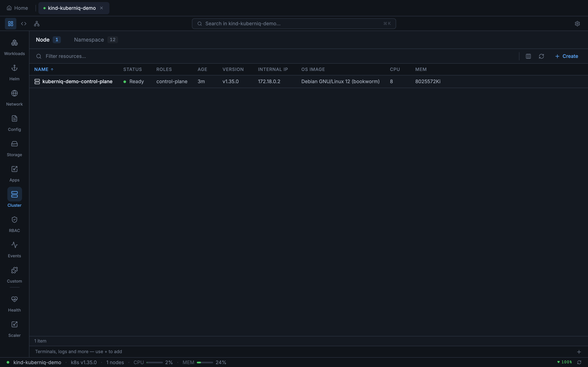
Task: Click the Filter resources input field
Action: (97, 56)
